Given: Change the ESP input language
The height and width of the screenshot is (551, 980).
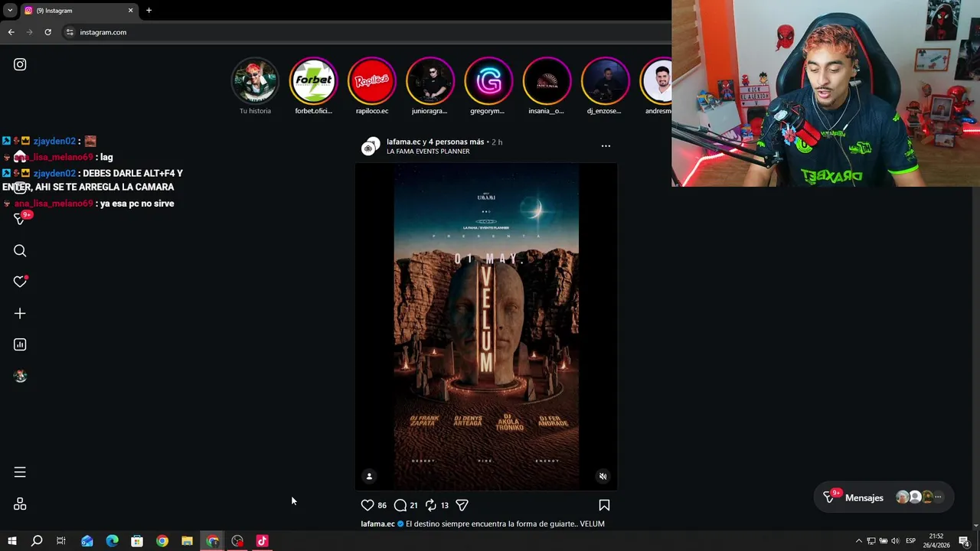Looking at the screenshot, I should pyautogui.click(x=912, y=541).
